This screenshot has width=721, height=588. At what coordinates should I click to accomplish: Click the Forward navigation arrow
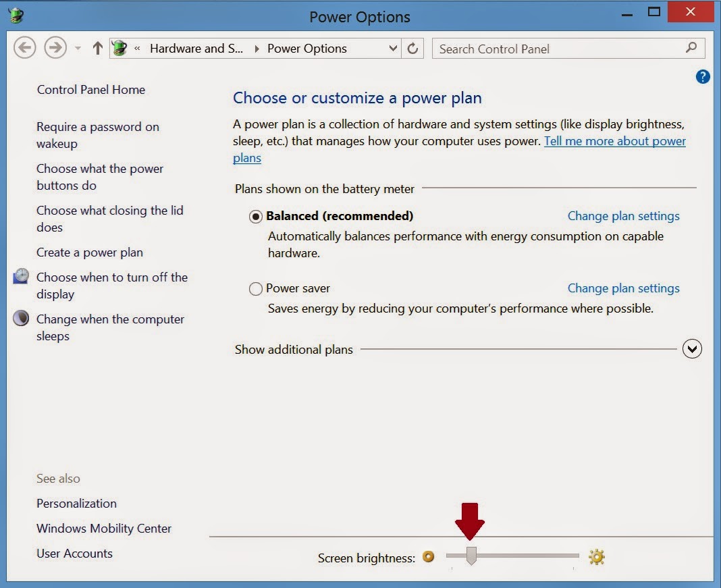[55, 48]
